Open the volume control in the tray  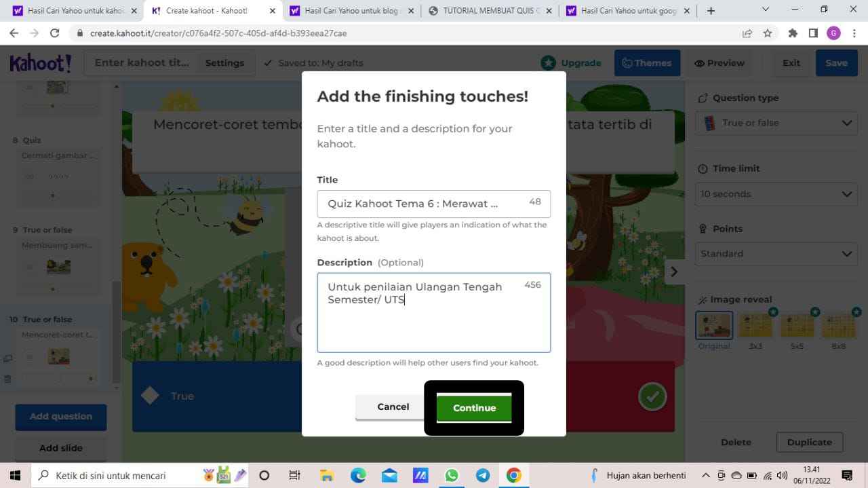tap(783, 475)
